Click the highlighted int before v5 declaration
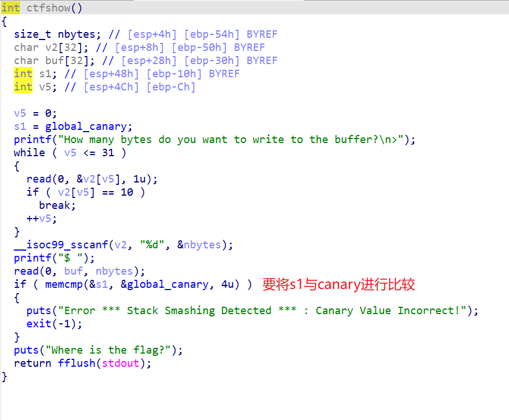The image size is (509, 420). pos(23,87)
